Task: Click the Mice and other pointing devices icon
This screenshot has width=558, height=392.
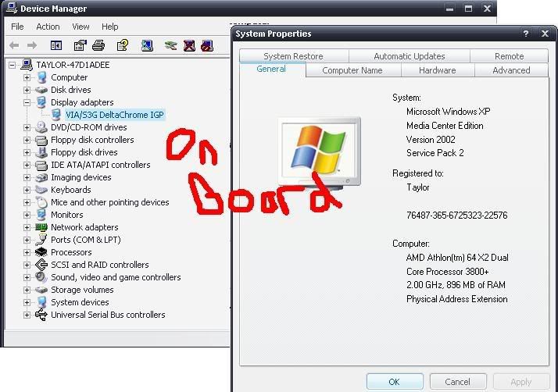Action: [x=41, y=202]
